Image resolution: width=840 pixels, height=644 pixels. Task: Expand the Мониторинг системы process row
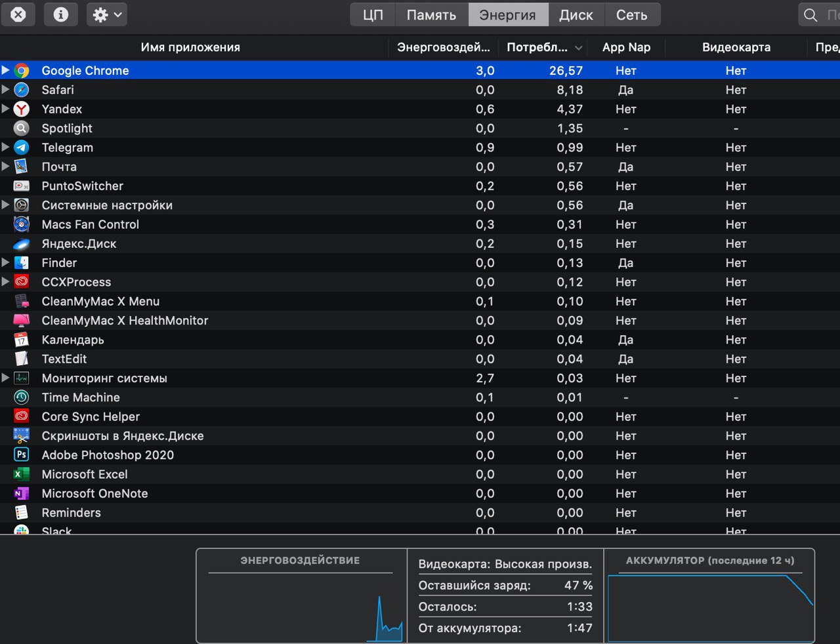5,378
